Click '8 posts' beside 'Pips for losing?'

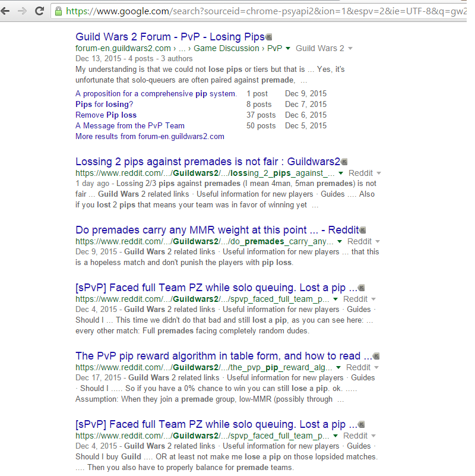[x=259, y=105]
